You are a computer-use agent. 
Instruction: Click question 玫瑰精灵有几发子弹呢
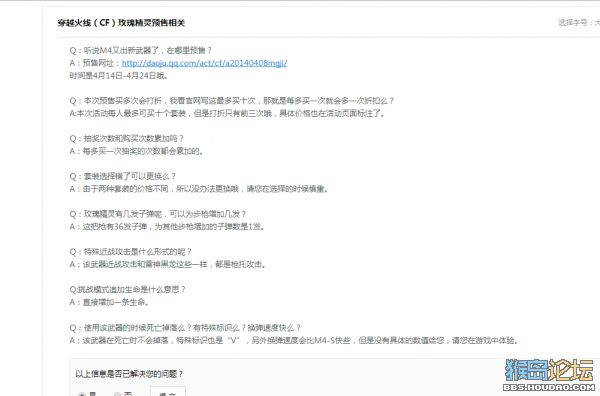click(158, 214)
